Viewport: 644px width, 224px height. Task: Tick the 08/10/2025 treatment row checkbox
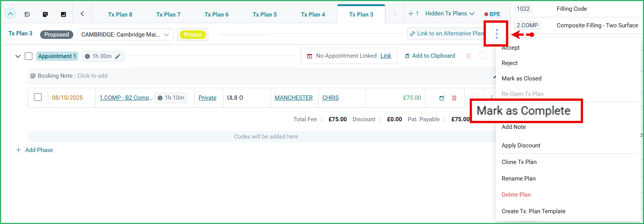tap(38, 97)
